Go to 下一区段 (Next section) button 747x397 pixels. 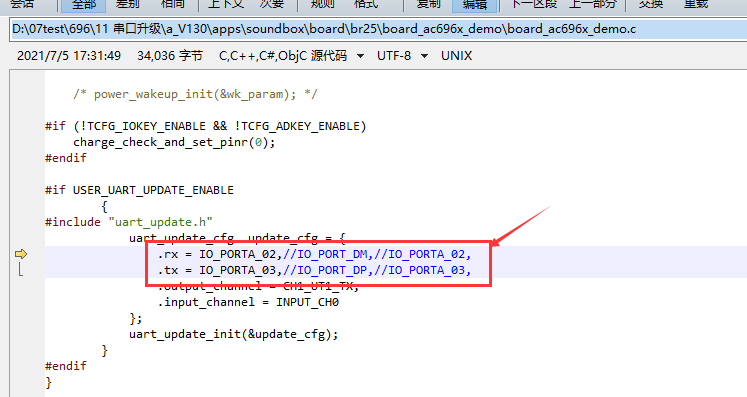534,5
